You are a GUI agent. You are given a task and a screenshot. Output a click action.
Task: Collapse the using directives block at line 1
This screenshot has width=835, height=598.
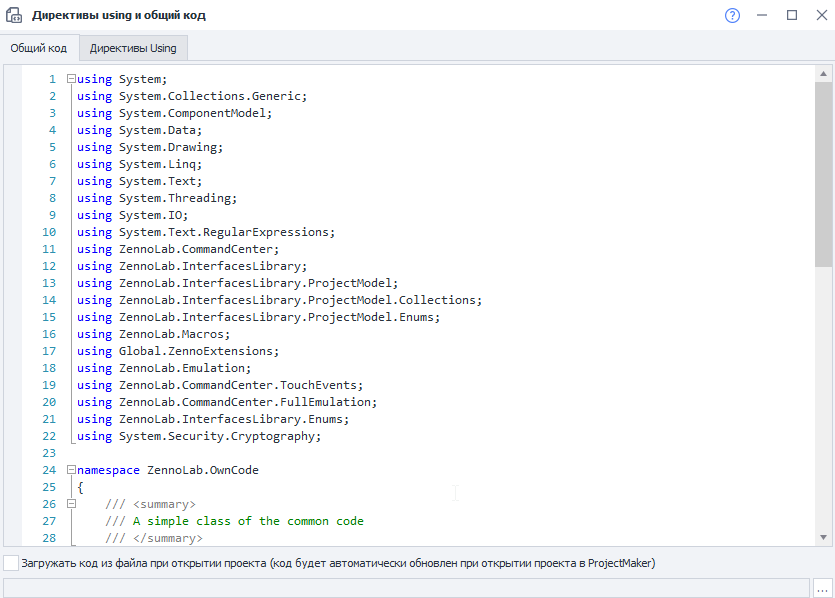[70, 79]
